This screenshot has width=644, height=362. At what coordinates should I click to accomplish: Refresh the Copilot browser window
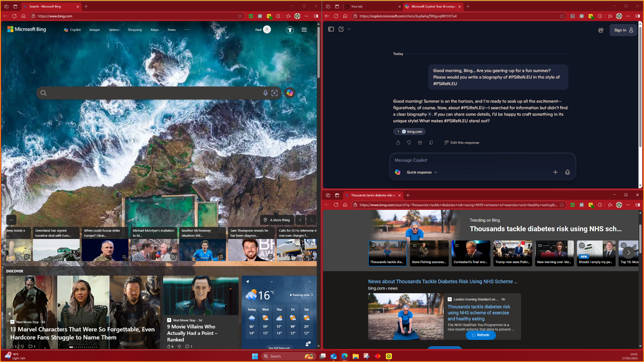tap(336, 16)
